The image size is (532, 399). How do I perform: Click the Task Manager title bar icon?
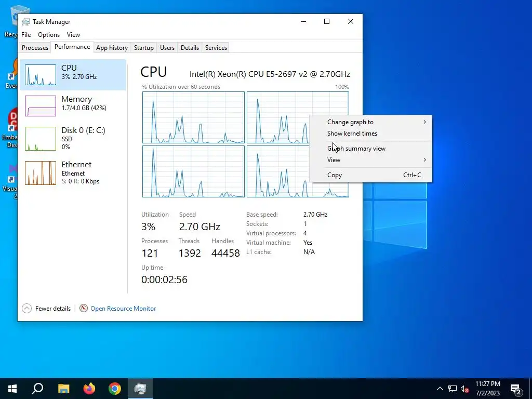(26, 22)
